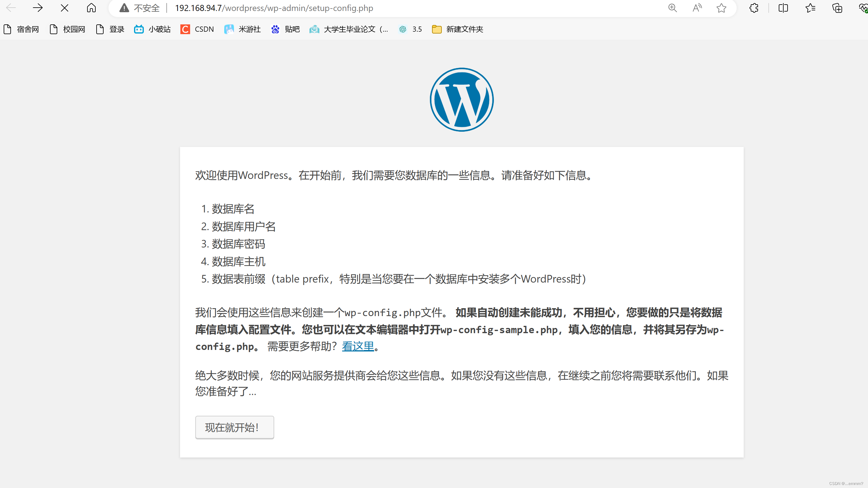Enable split screen view
This screenshot has width=868, height=488.
click(783, 8)
